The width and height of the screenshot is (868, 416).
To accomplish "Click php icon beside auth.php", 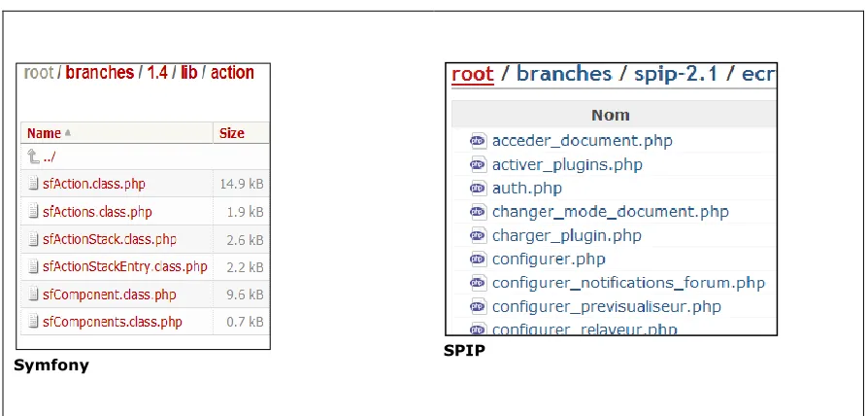I will click(x=478, y=189).
